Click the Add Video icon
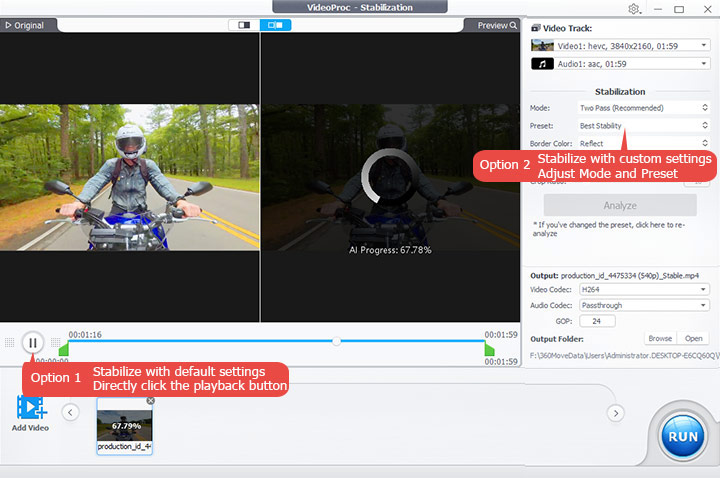Screen dimensions: 720x478 click(x=30, y=410)
